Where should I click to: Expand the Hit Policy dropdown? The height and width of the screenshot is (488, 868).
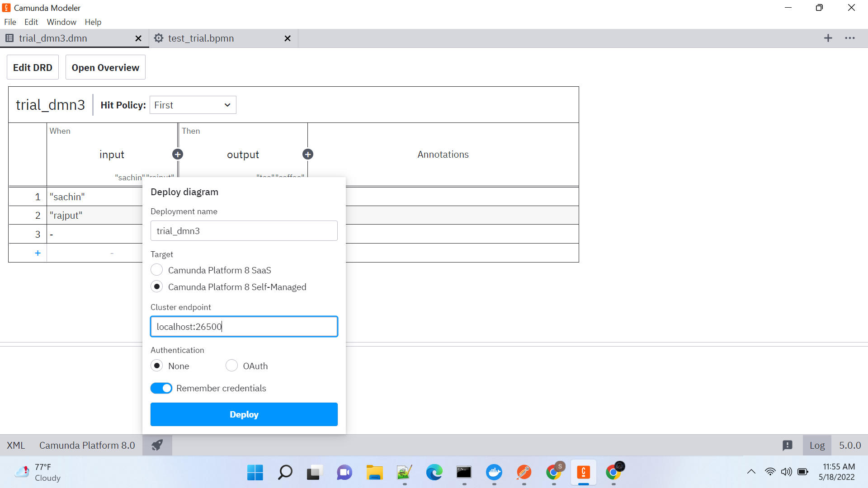(193, 105)
